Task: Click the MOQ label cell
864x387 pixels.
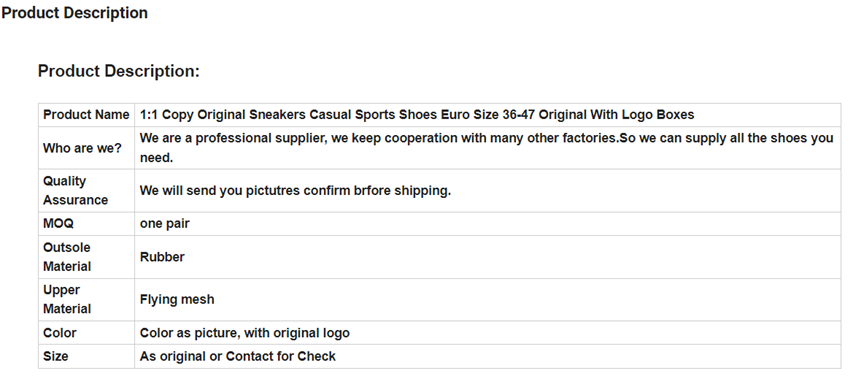Action: pos(86,224)
